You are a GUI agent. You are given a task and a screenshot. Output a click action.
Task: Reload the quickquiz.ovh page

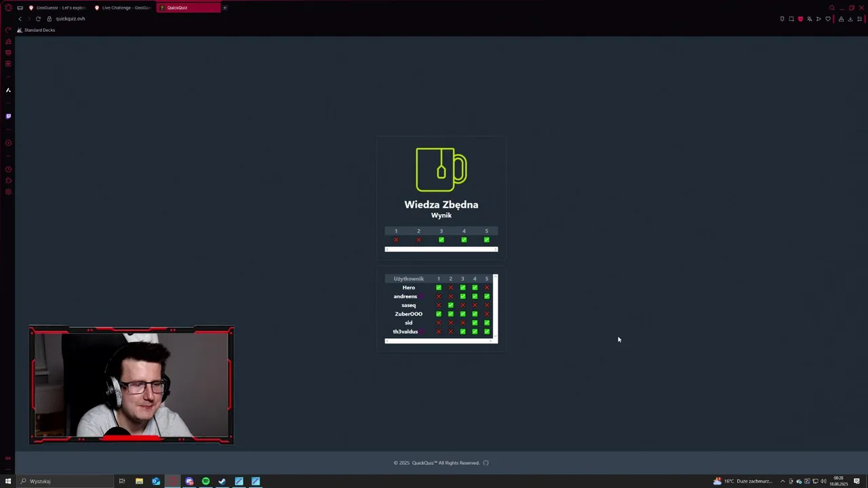pyautogui.click(x=38, y=18)
